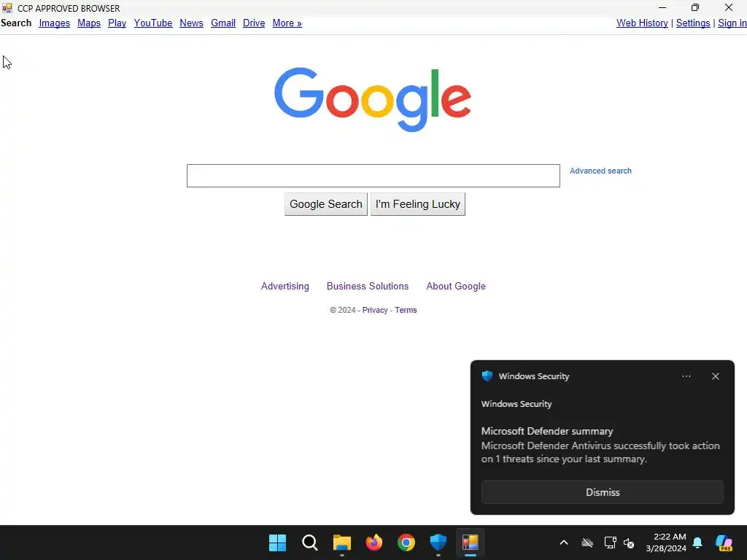The width and height of the screenshot is (747, 560).
Task: Show hidden system tray icons
Action: click(564, 542)
